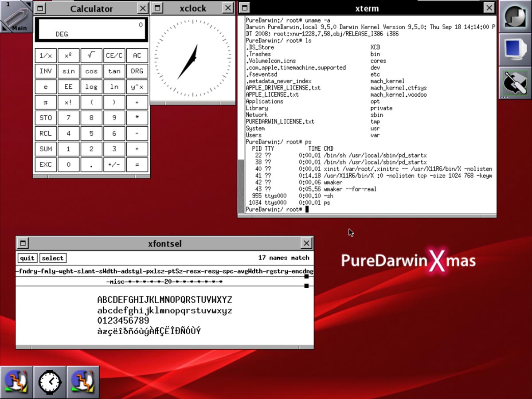Click the tan key on Calculator
The image size is (532, 399).
tap(114, 71)
